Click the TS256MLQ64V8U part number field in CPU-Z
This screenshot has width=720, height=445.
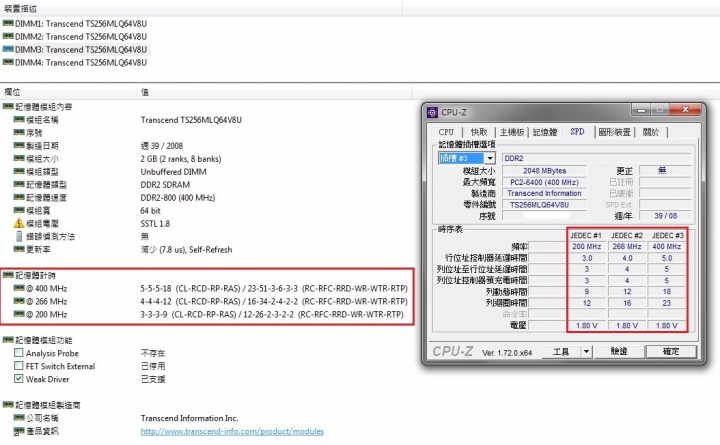[x=545, y=205]
